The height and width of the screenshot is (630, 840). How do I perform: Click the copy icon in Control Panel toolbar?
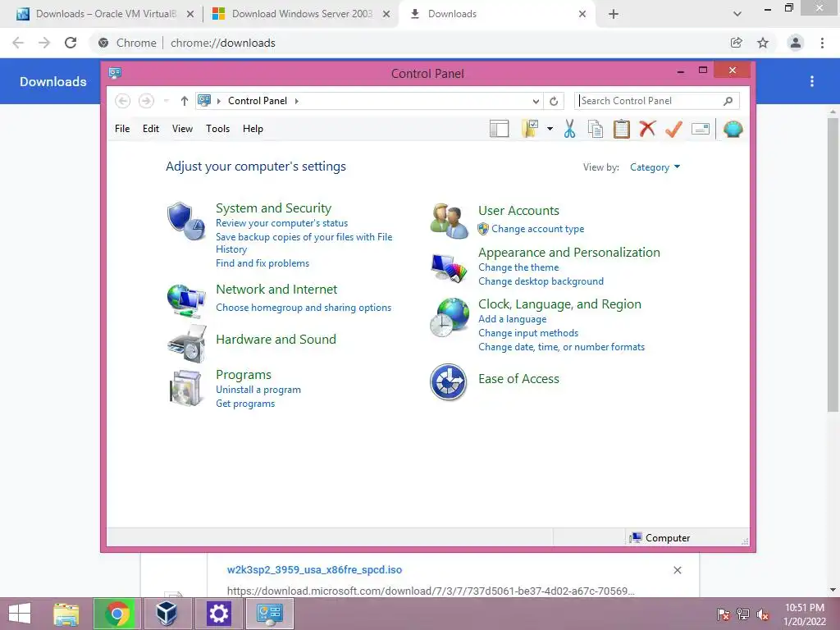pos(596,129)
